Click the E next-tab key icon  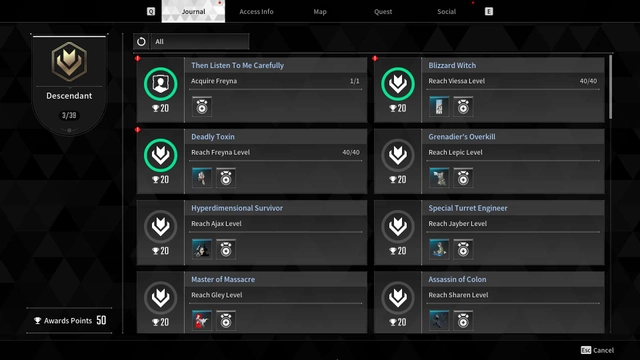(489, 11)
